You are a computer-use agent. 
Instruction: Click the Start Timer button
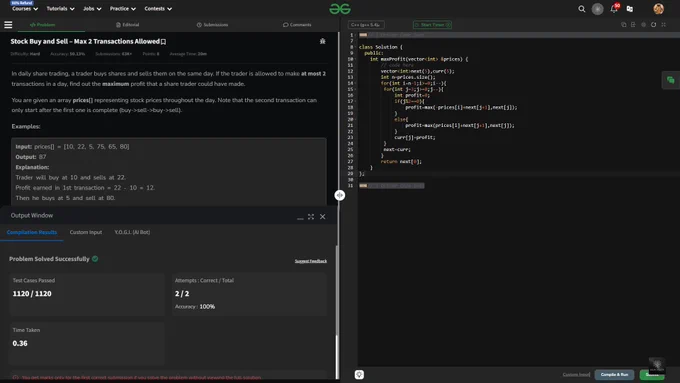coord(432,25)
